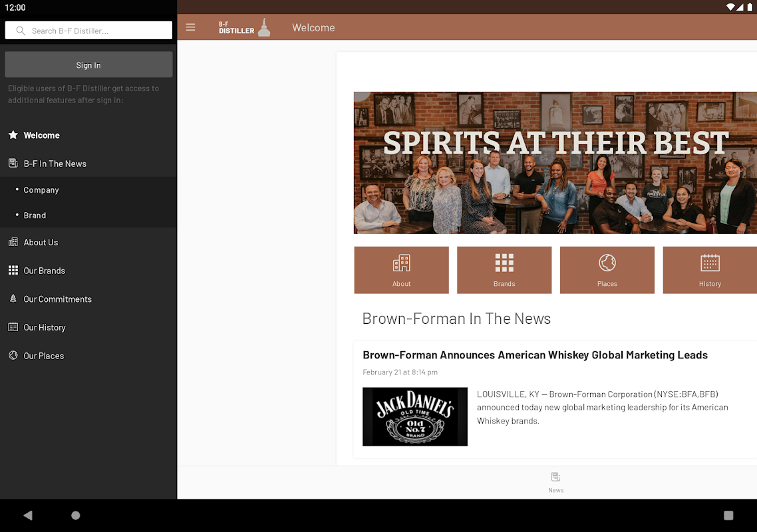Tap the Android home button
The width and height of the screenshot is (757, 532).
point(75,515)
